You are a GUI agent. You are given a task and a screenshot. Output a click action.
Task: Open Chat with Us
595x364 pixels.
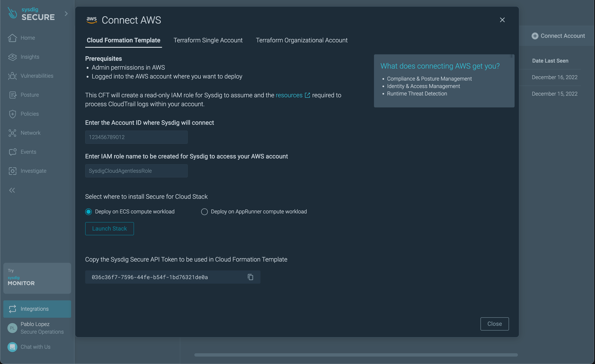click(x=35, y=347)
